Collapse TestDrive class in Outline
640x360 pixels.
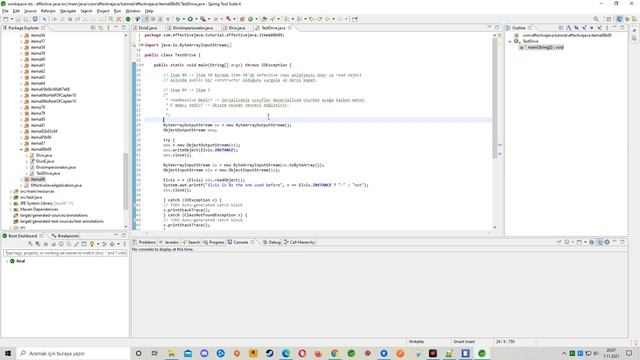[x=510, y=41]
